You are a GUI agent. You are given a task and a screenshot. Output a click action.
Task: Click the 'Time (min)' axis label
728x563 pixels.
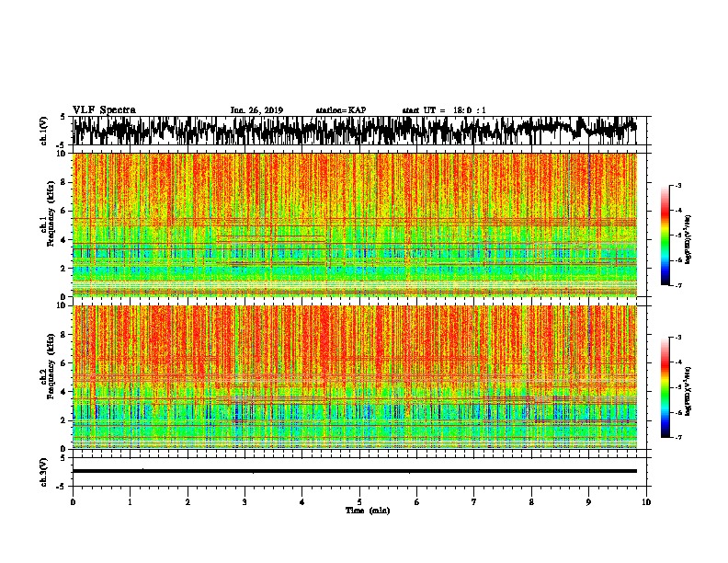click(368, 511)
